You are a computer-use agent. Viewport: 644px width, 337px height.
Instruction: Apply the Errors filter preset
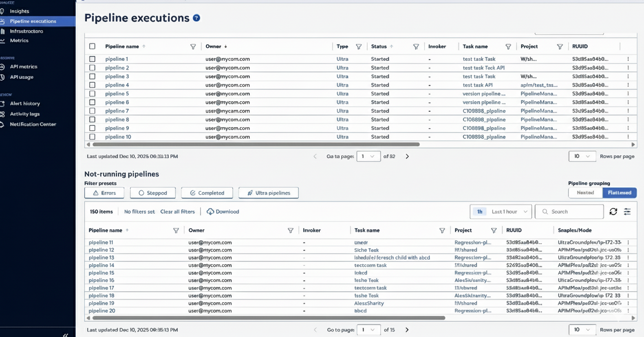click(104, 193)
